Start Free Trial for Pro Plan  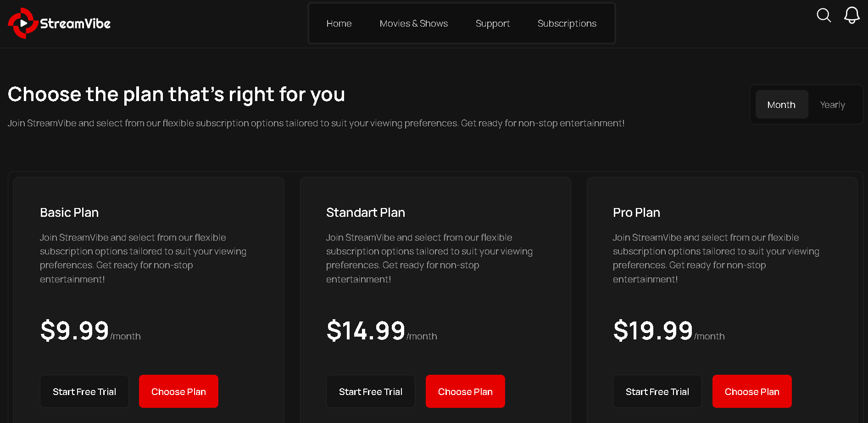click(x=657, y=391)
